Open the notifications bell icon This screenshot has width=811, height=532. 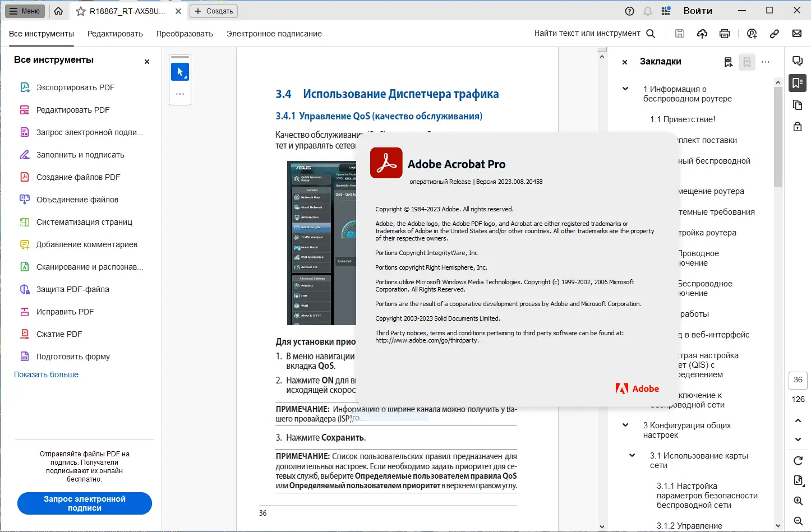coord(648,11)
